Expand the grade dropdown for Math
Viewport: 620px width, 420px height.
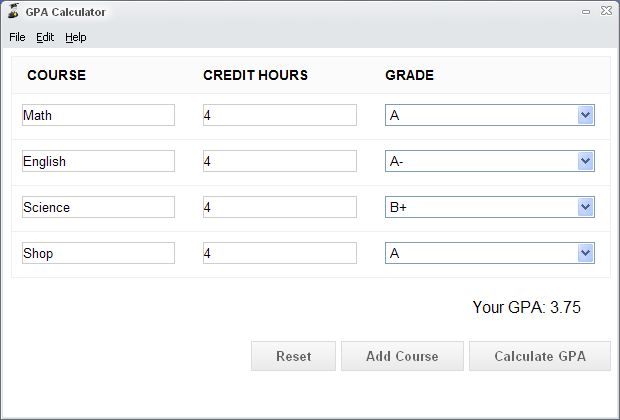coord(586,115)
